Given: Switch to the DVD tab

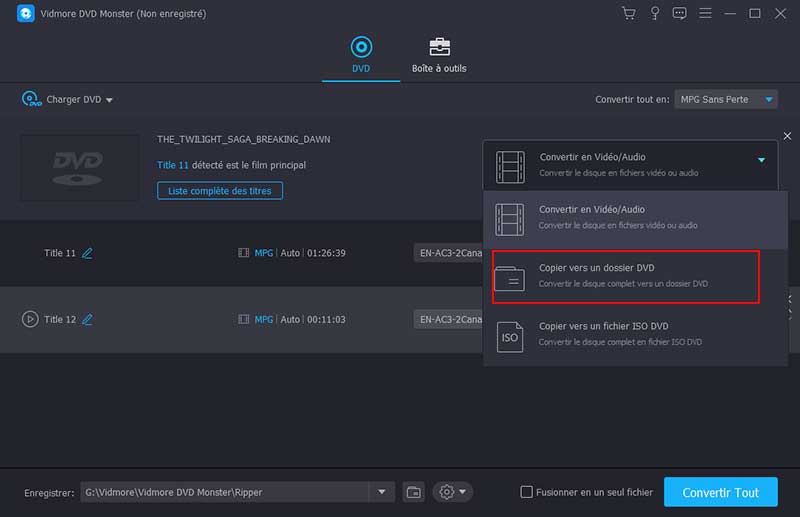Looking at the screenshot, I should [361, 55].
